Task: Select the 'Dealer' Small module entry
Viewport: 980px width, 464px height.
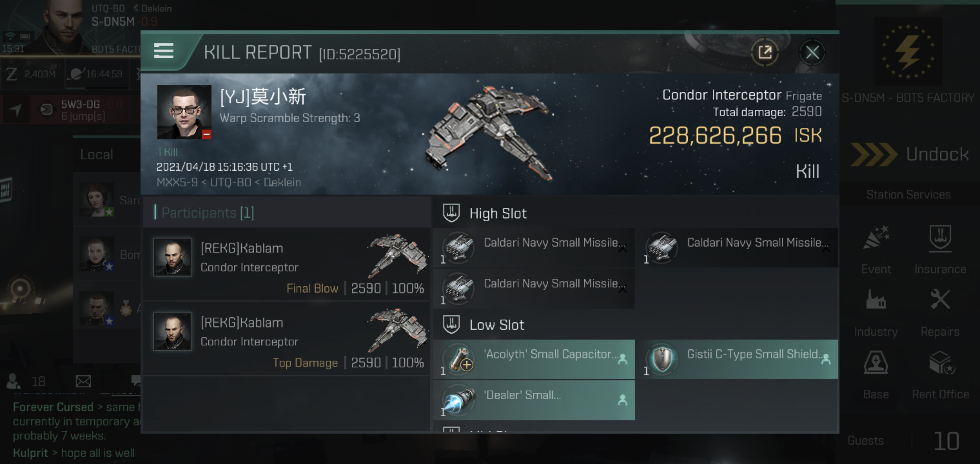Action: [x=534, y=400]
